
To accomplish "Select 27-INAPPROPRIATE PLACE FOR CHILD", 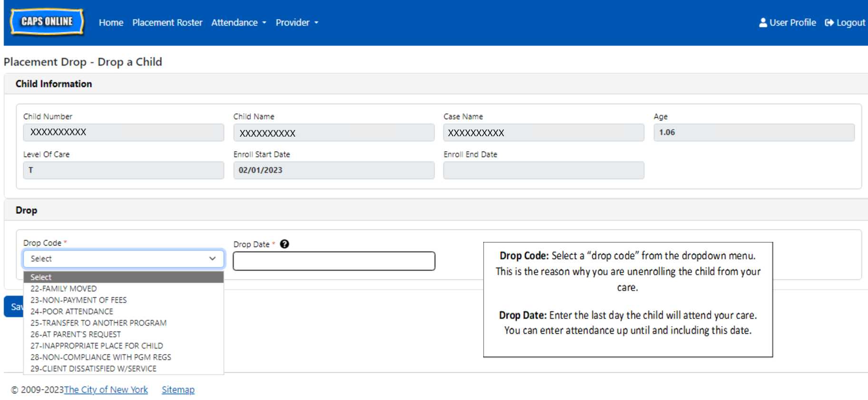I will (97, 346).
